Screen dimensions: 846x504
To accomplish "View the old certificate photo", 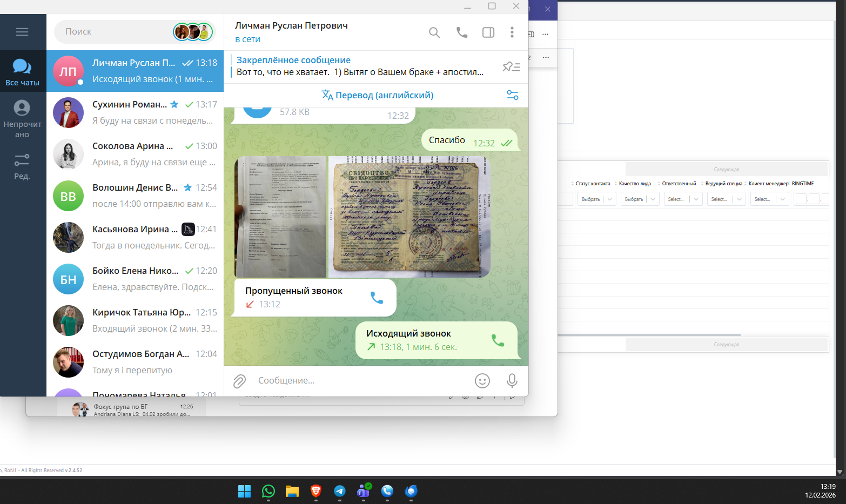I will (x=409, y=217).
